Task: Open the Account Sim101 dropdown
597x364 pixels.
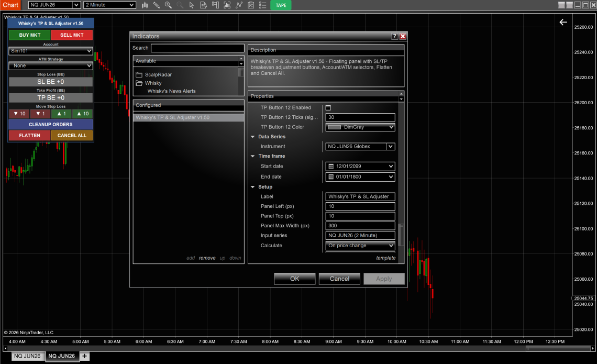Action: point(51,51)
